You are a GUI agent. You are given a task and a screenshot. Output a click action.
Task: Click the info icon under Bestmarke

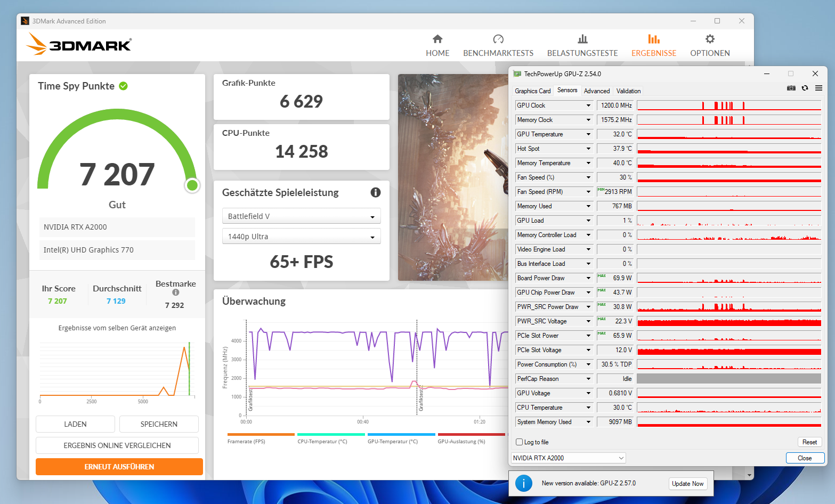(176, 292)
